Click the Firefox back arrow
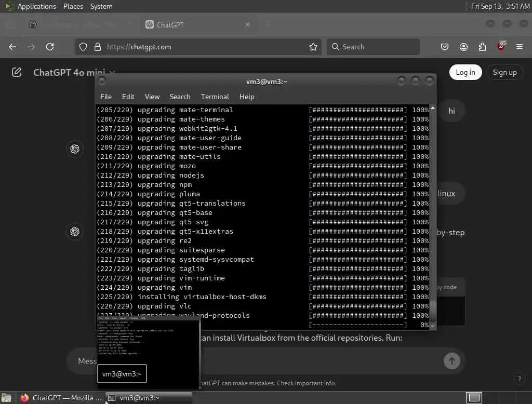The image size is (532, 404). click(12, 47)
